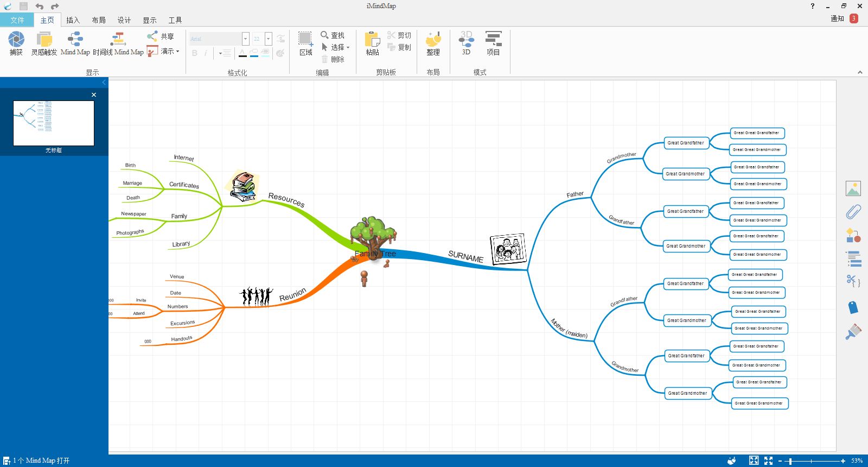Click the undo arrow
The width and height of the screenshot is (868, 467).
click(x=39, y=6)
